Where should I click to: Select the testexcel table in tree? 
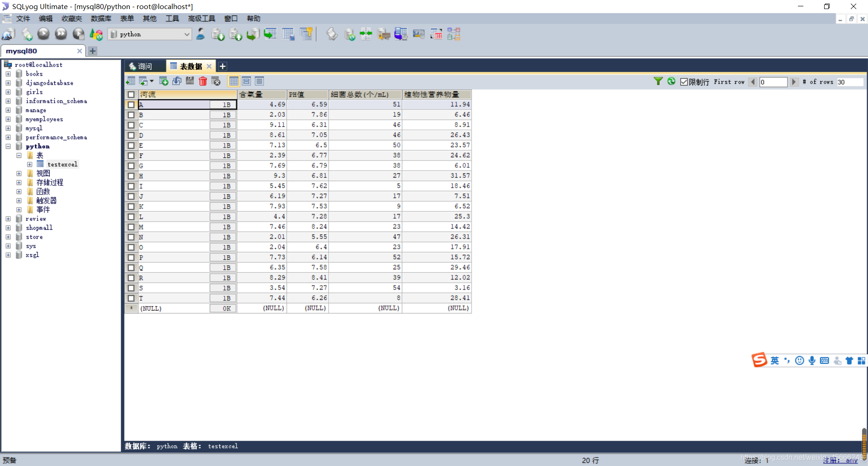62,164
